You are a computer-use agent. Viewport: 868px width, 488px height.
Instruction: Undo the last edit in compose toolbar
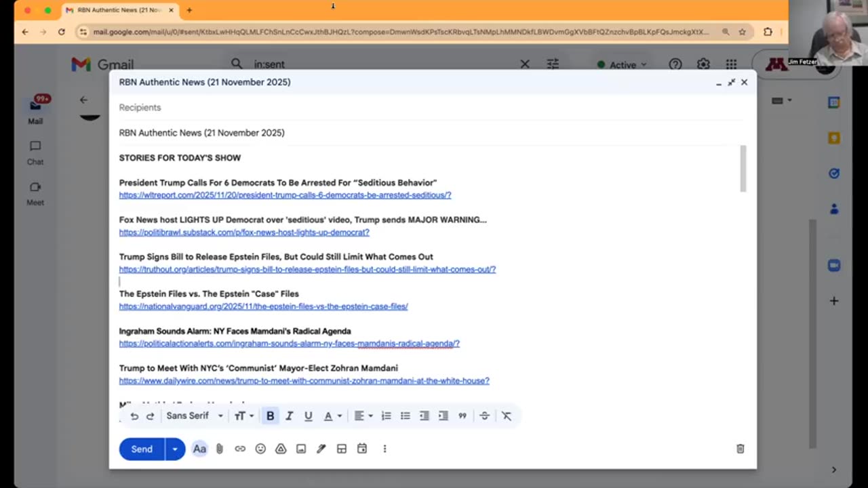coord(134,416)
